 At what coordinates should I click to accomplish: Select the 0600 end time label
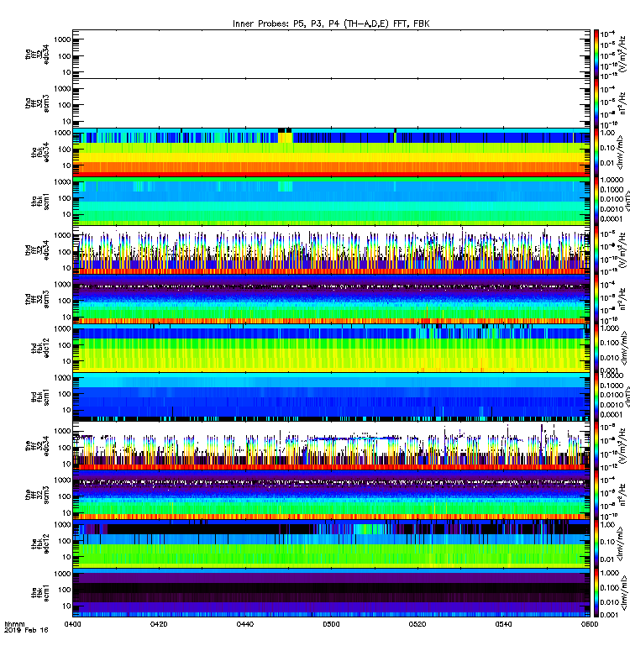[590, 624]
